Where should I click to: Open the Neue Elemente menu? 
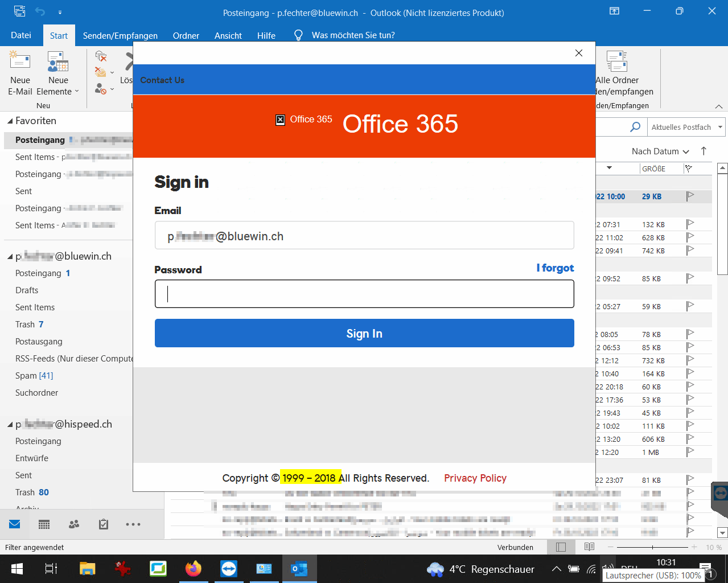[x=58, y=73]
